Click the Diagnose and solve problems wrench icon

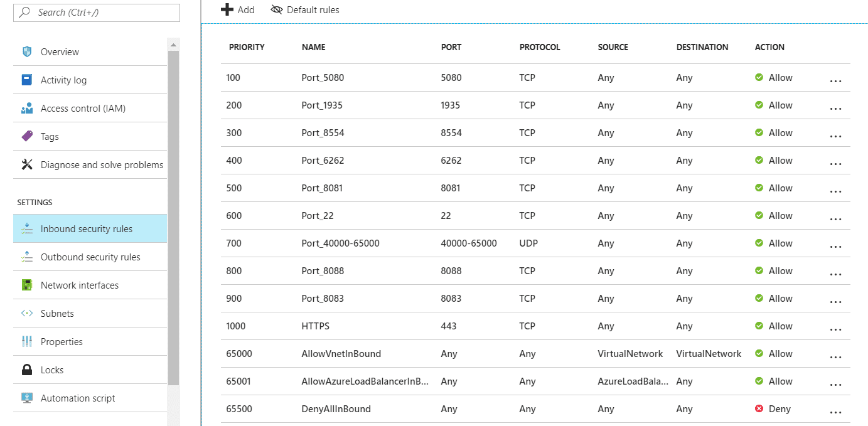click(27, 164)
